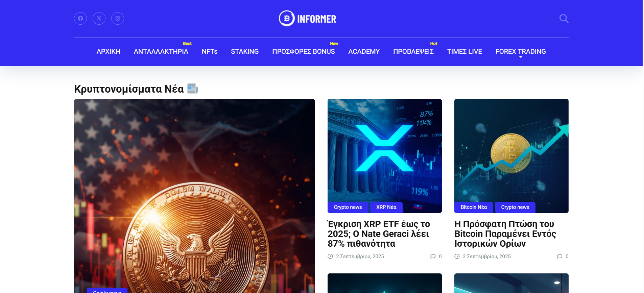Click the Informer Bitcoin logo
Screen dimensions: 644x293
click(307, 18)
